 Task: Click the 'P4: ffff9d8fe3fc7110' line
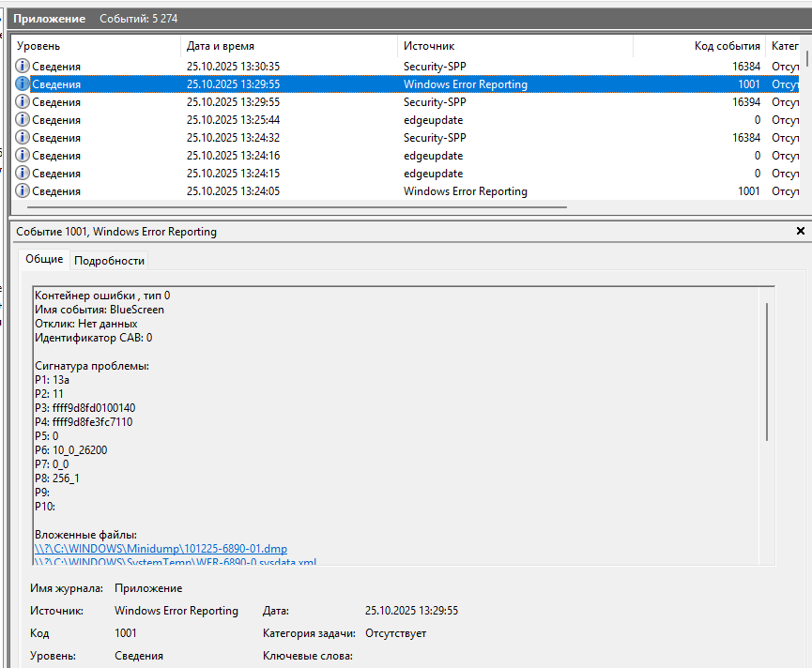[84, 421]
